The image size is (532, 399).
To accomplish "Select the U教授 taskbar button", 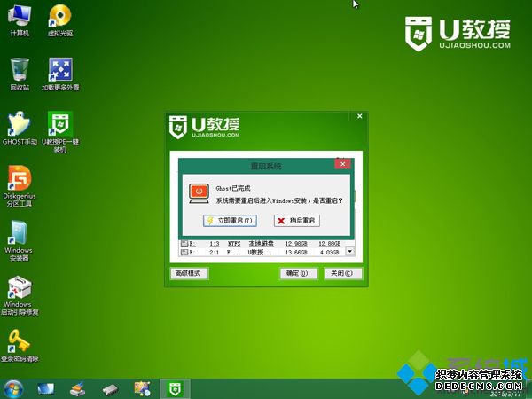I will tap(175, 389).
